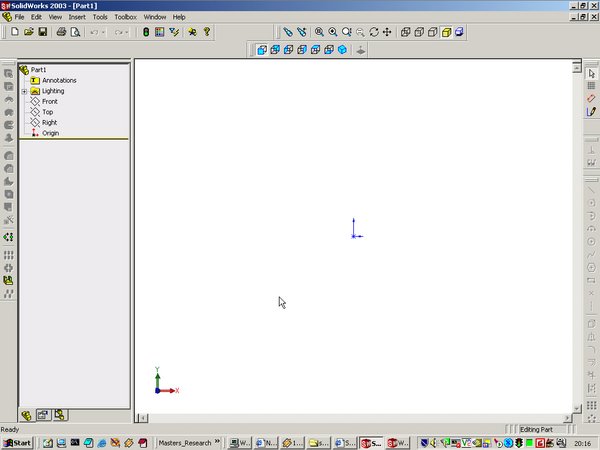Expand the taskbar quick launch chevron
600x450 pixels.
point(218,441)
